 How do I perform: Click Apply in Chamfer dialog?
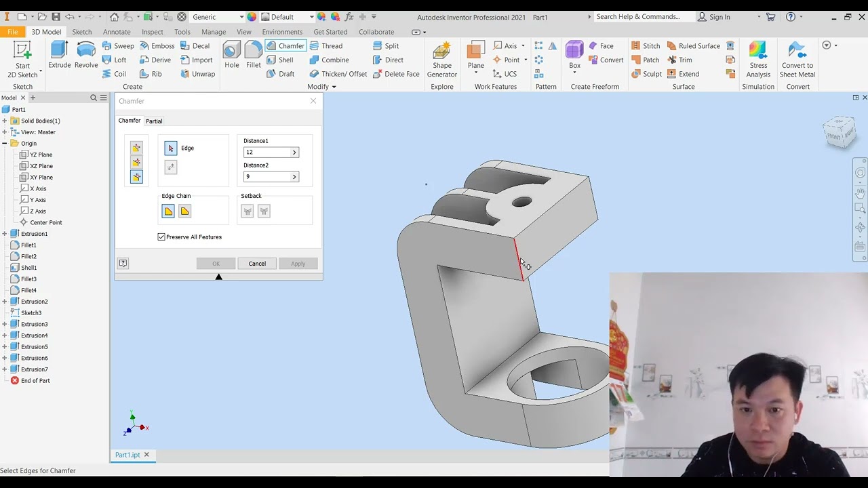pyautogui.click(x=298, y=264)
